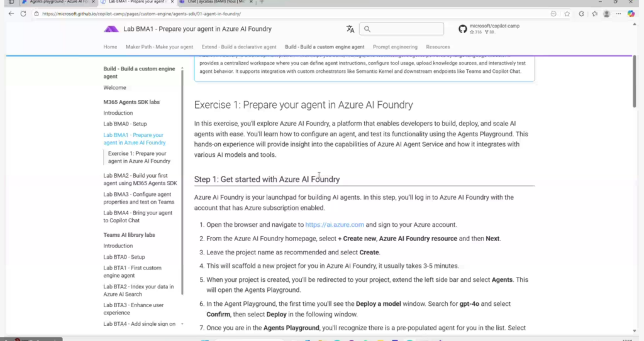Screen dimensions: 644x341
Task: Click the Copilot Camp purple logo
Action: click(x=111, y=29)
